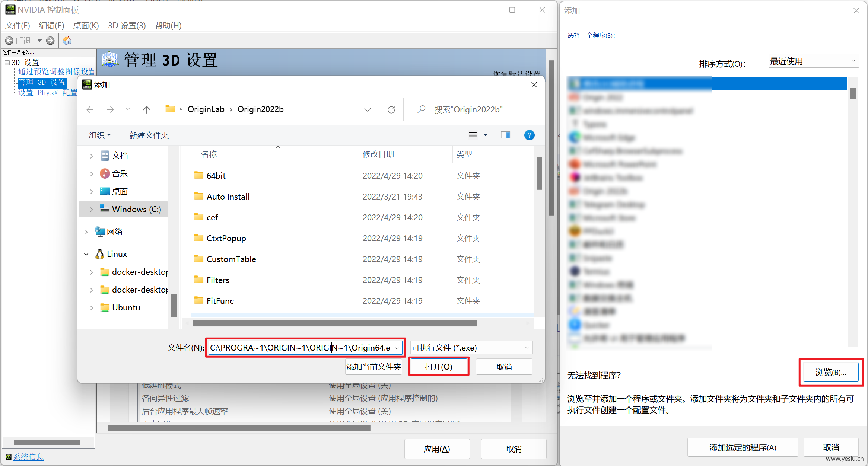Image resolution: width=868 pixels, height=466 pixels.
Task: Collapse the Linux tree node
Action: (86, 254)
